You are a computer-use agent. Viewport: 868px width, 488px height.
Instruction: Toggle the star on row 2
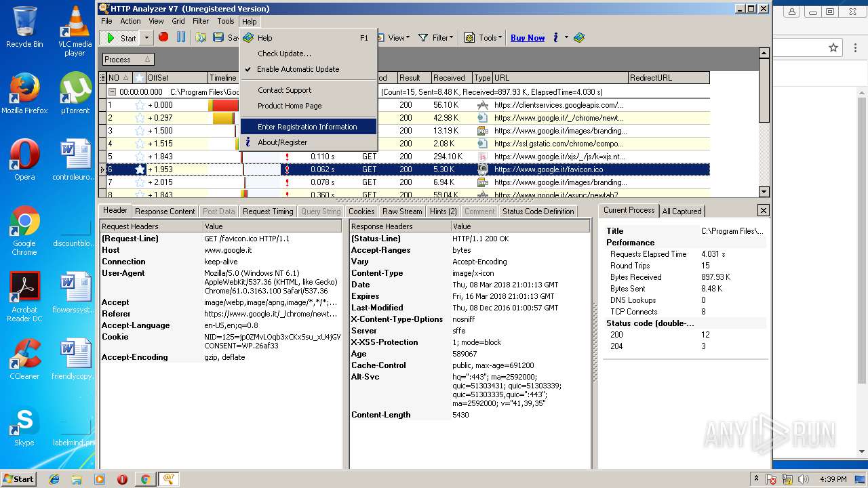pos(140,118)
